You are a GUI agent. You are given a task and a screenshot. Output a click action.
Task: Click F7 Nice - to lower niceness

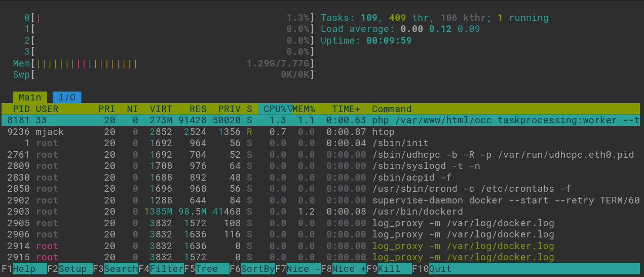[298, 269]
